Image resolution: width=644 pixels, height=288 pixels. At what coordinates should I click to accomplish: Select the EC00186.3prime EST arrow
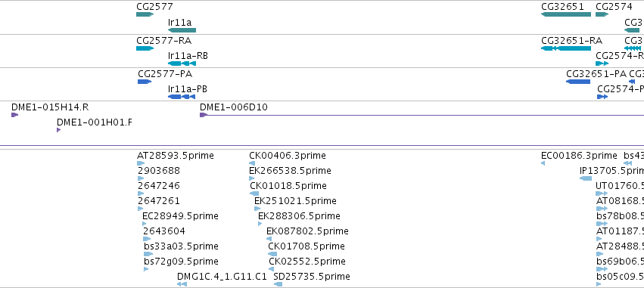click(543, 163)
